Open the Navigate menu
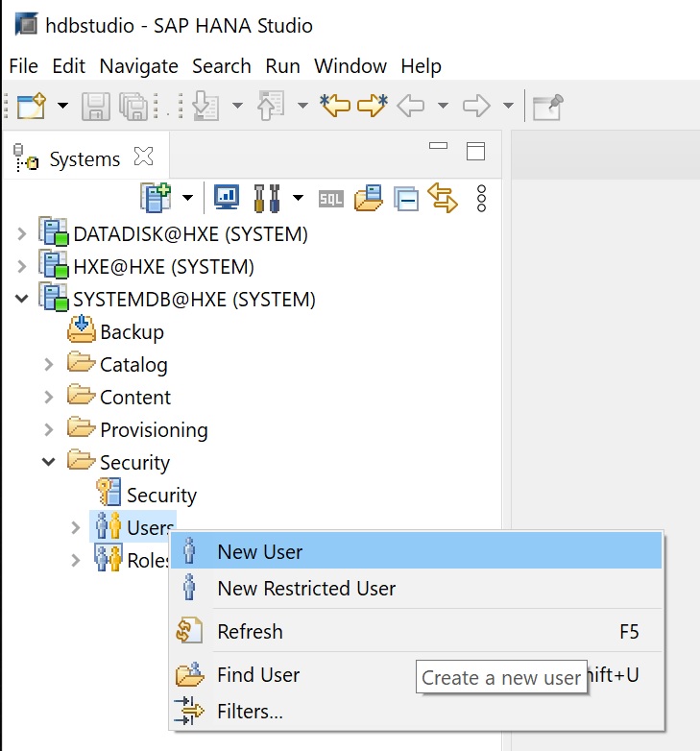Viewport: 700px width, 751px height. [x=138, y=66]
